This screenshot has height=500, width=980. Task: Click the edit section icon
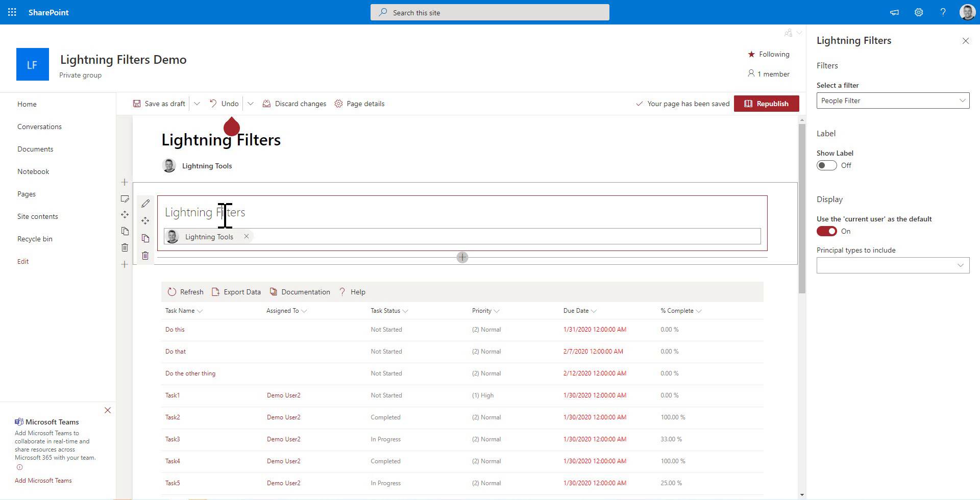[x=125, y=199]
